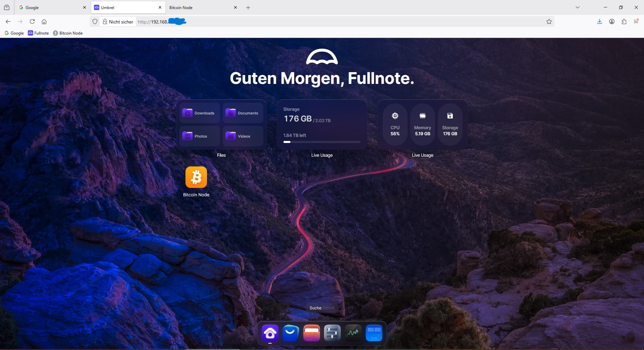Image resolution: width=644 pixels, height=350 pixels.
Task: Open the Widgets editor in the dock
Action: point(374,333)
